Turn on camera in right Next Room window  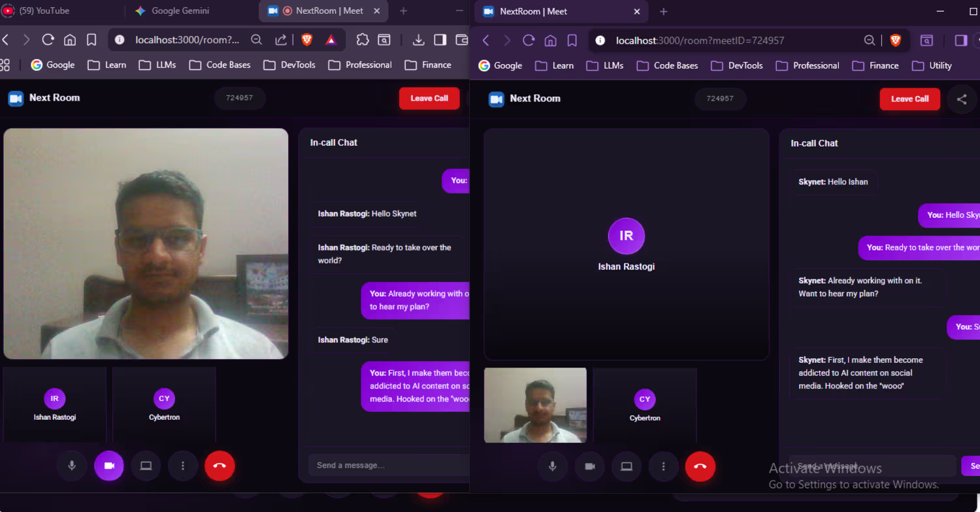click(590, 467)
